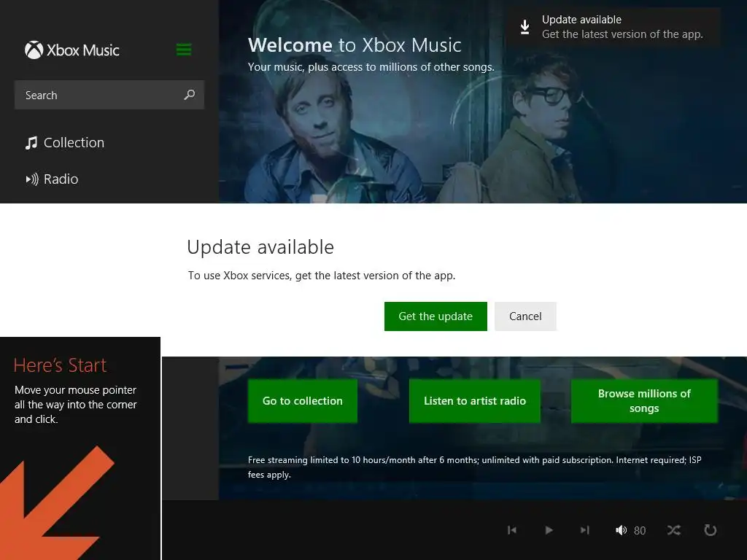
Task: Click the free streaming disclaimer text
Action: (x=474, y=467)
